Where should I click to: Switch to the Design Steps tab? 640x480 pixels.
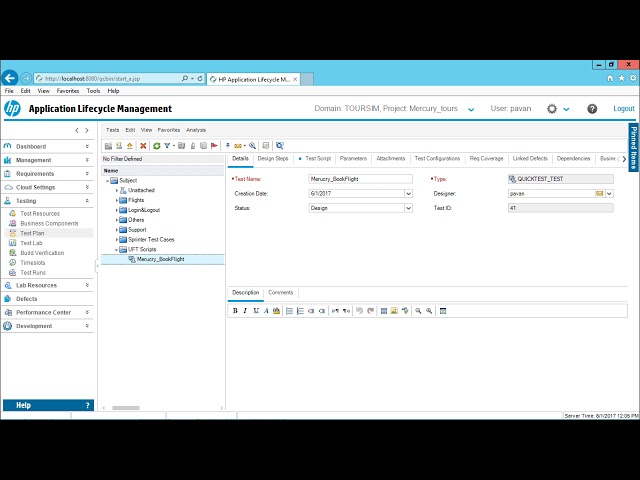pos(273,158)
